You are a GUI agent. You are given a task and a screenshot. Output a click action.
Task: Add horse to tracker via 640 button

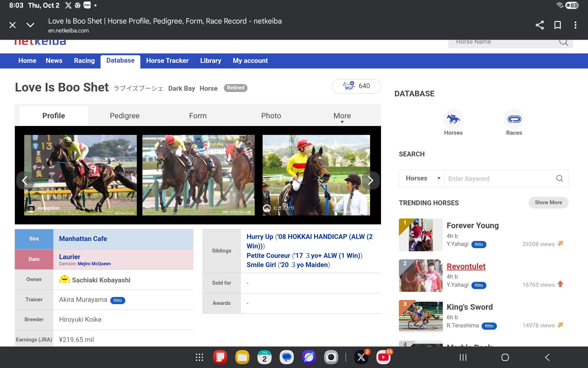pos(356,86)
